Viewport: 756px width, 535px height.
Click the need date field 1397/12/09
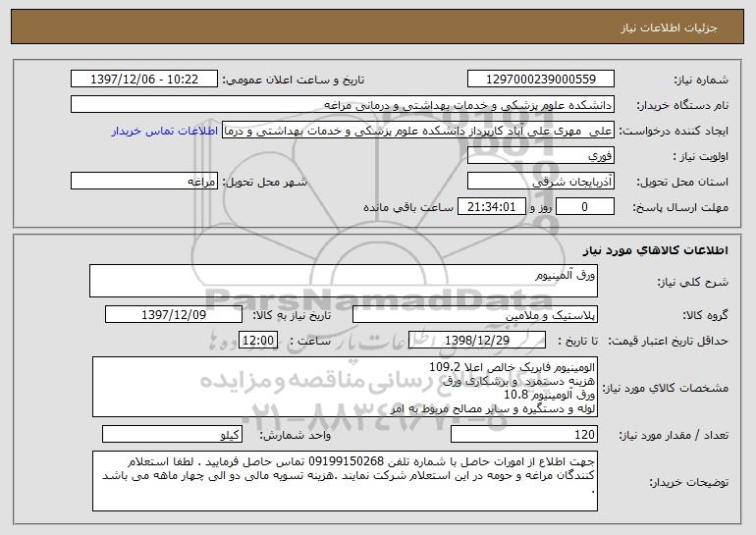(x=174, y=315)
